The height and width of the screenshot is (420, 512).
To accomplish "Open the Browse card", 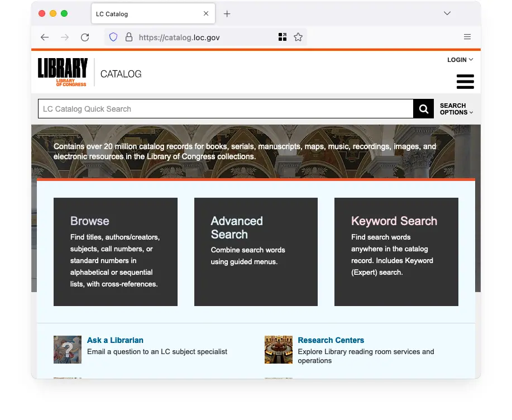I will pos(116,252).
